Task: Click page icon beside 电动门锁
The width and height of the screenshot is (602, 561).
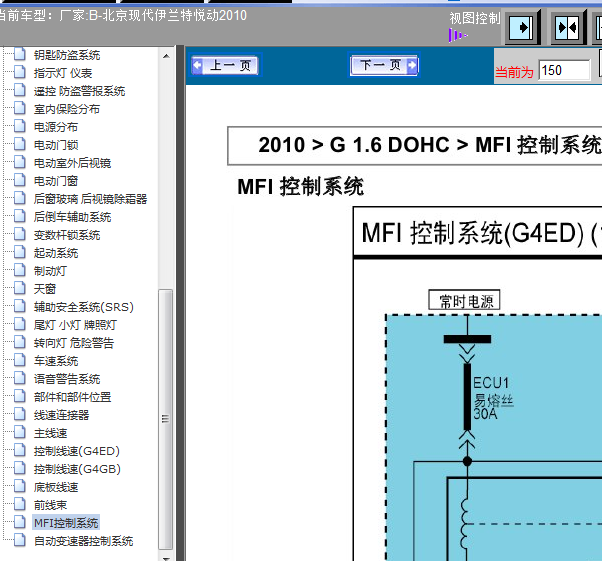Action: (x=20, y=144)
